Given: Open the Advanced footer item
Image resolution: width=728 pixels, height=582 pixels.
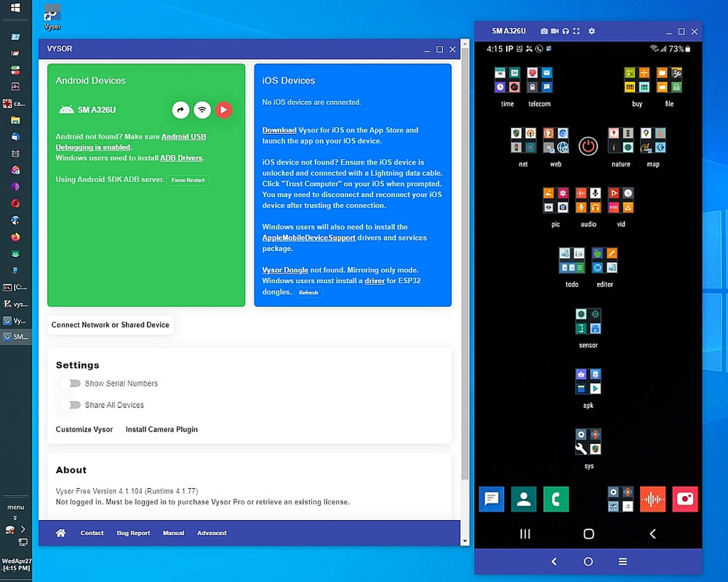Looking at the screenshot, I should [x=212, y=533].
